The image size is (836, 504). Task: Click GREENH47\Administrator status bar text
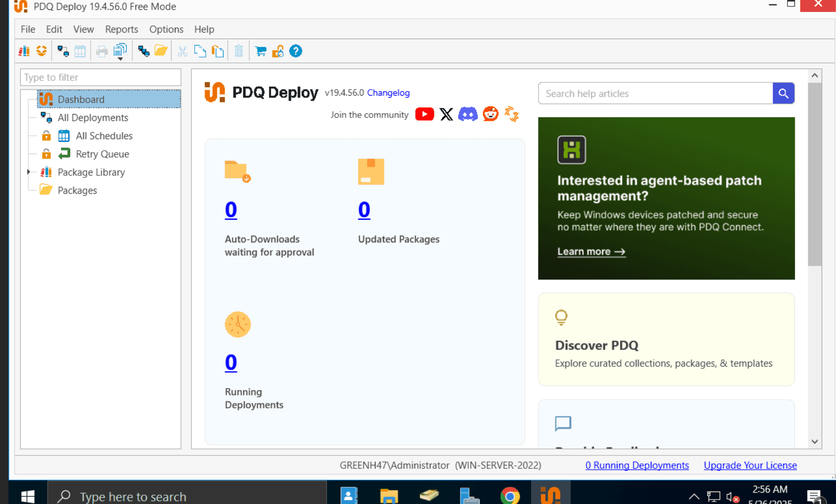[394, 465]
